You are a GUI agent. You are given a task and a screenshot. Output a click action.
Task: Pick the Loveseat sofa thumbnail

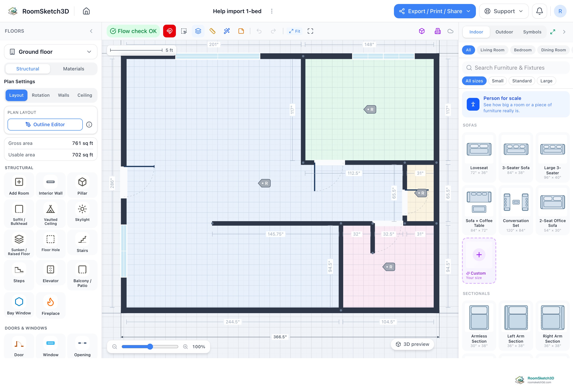pos(479,149)
